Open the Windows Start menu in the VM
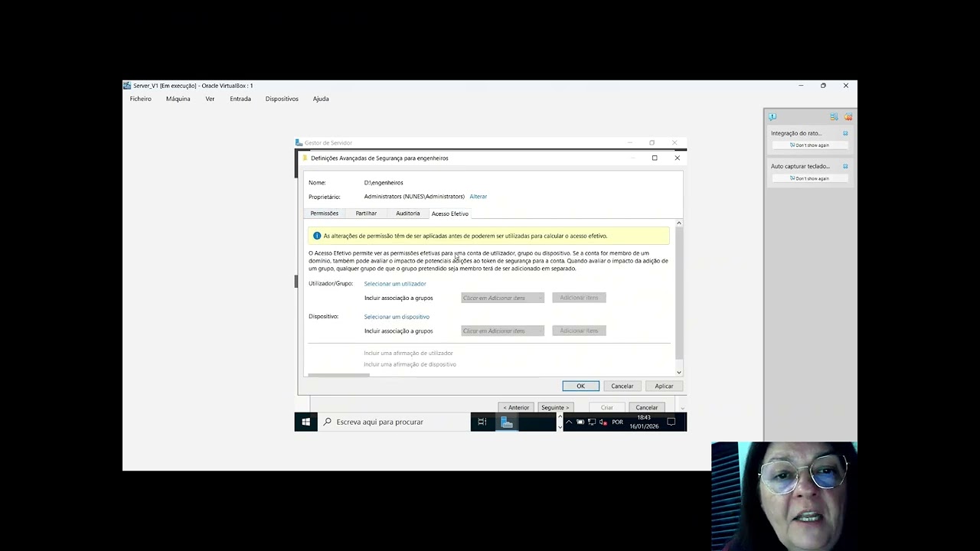980x551 pixels. 305,422
